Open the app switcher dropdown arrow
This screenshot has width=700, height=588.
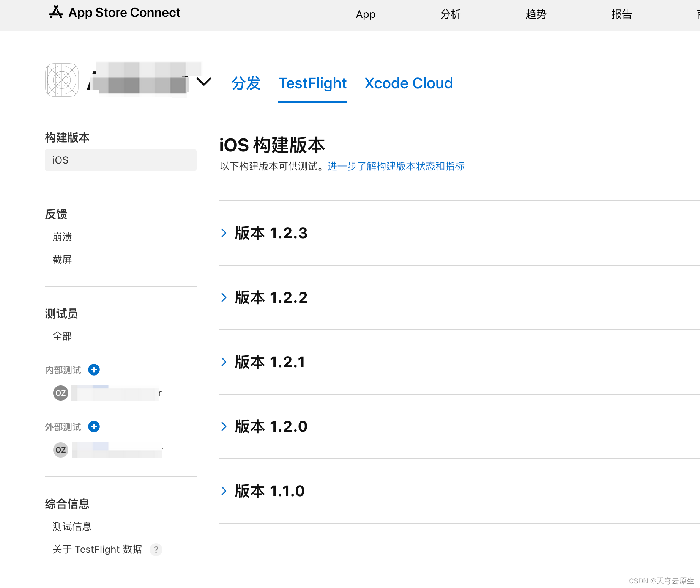coord(204,82)
